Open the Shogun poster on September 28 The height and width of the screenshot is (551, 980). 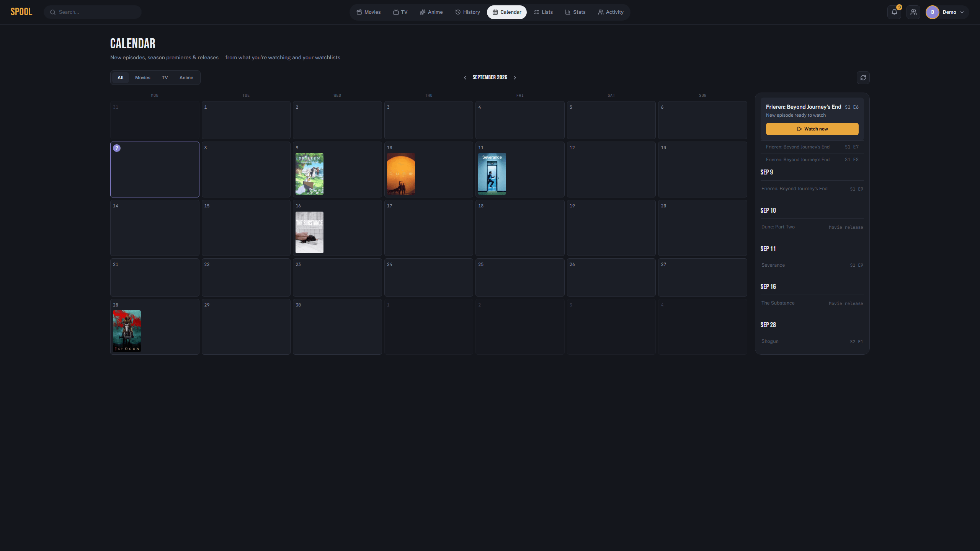click(127, 331)
